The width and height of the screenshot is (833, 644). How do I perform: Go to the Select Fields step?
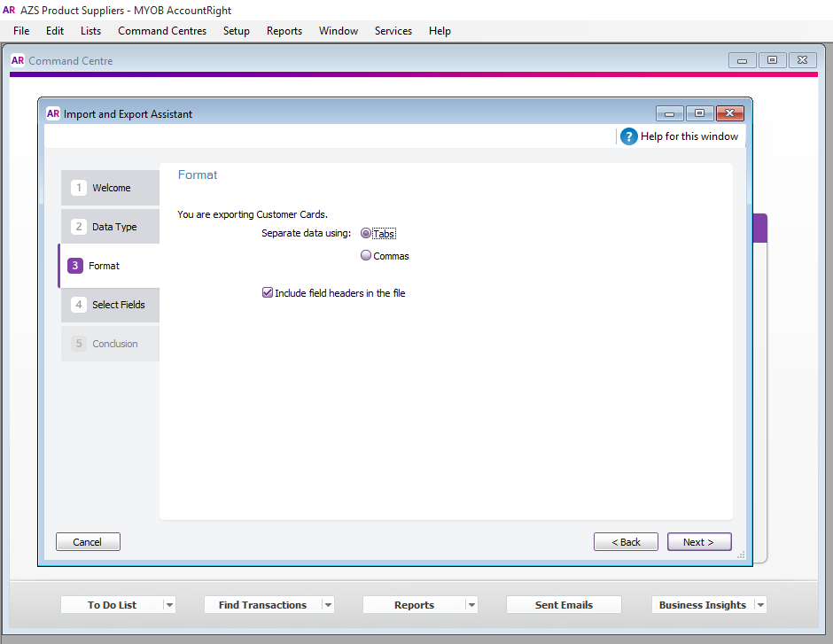(x=110, y=305)
